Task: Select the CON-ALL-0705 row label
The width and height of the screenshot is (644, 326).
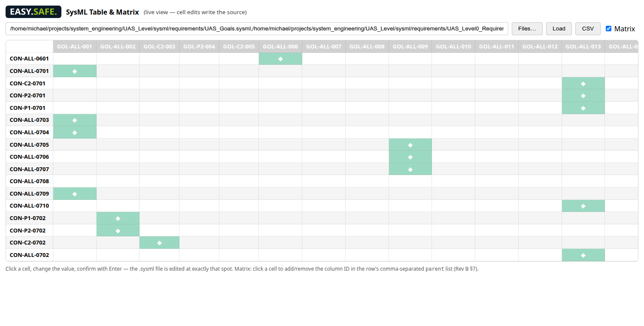Action: [29, 145]
